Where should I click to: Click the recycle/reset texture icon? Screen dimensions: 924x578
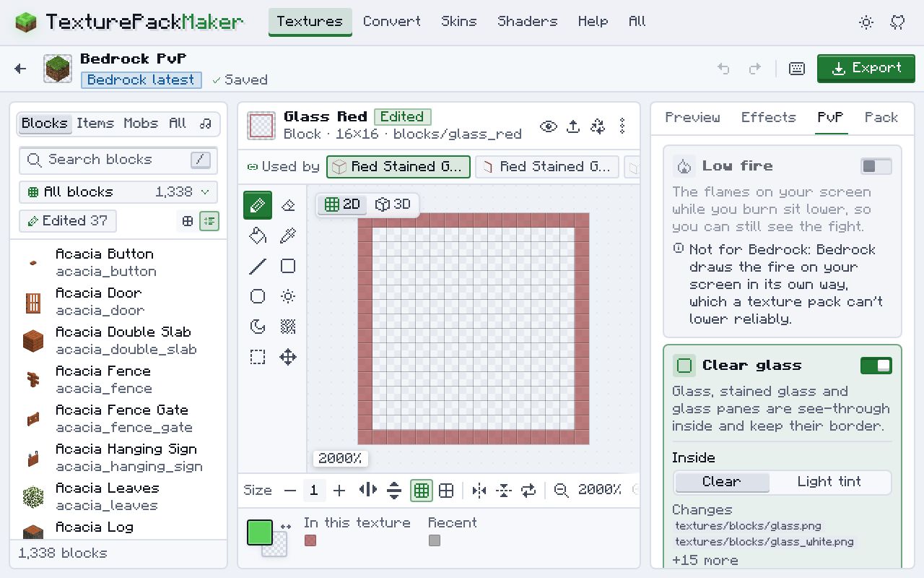(598, 126)
